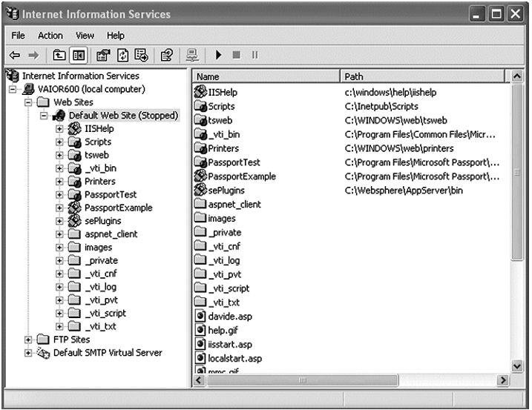Image resolution: width=532 pixels, height=410 pixels.
Task: Start the site with the play button
Action: point(218,55)
